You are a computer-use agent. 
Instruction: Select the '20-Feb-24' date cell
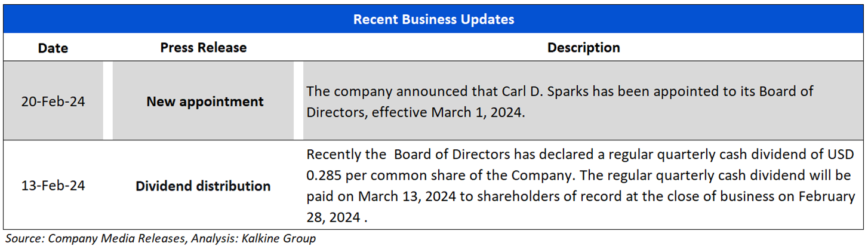[53, 102]
